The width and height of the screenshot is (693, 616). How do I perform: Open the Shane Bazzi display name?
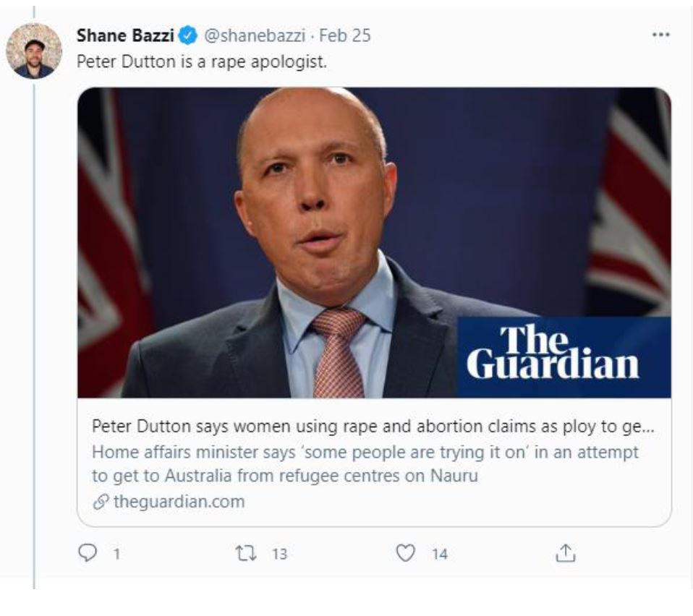point(126,35)
